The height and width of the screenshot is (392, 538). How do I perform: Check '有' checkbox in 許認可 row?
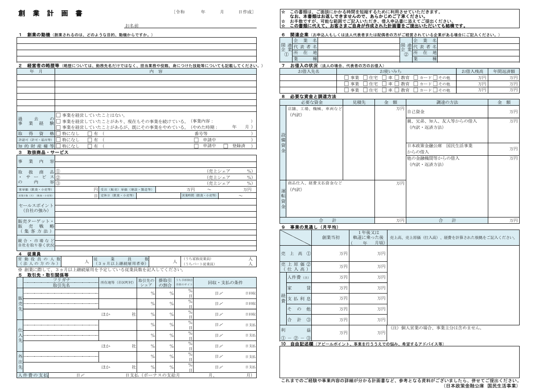click(90, 140)
